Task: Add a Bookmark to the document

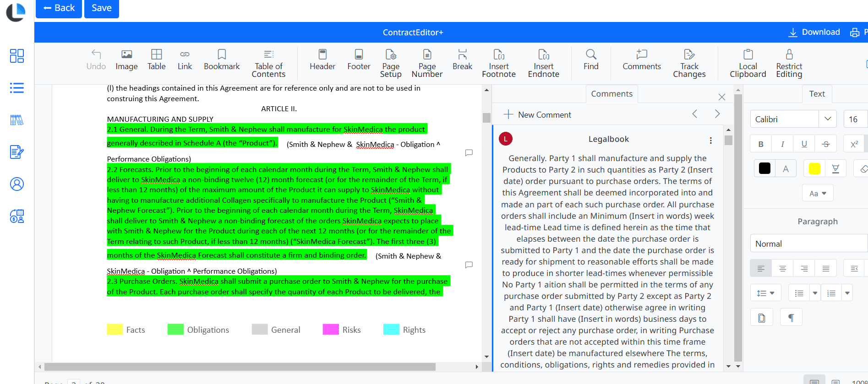Action: tap(222, 60)
